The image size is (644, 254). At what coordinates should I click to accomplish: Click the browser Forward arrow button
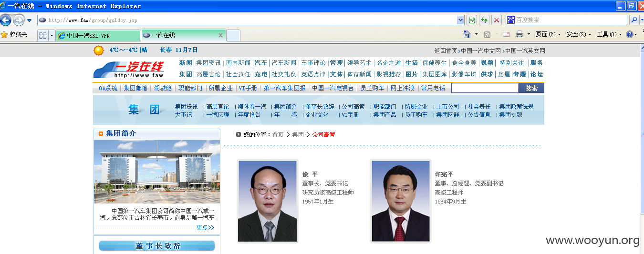(x=19, y=20)
